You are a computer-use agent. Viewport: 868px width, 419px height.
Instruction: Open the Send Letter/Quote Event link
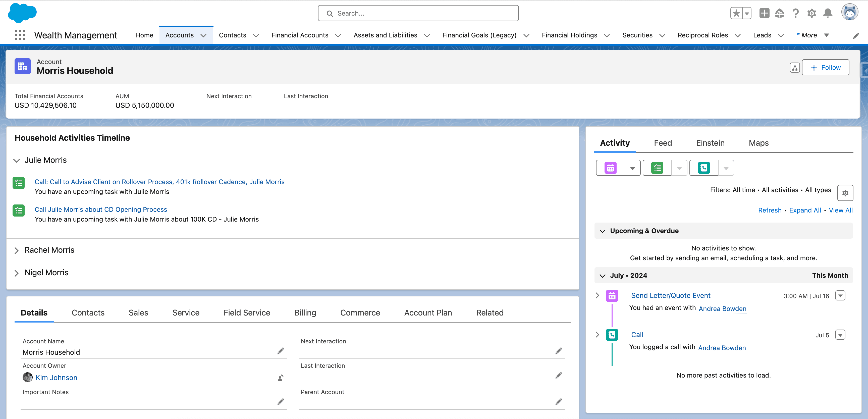click(x=671, y=295)
